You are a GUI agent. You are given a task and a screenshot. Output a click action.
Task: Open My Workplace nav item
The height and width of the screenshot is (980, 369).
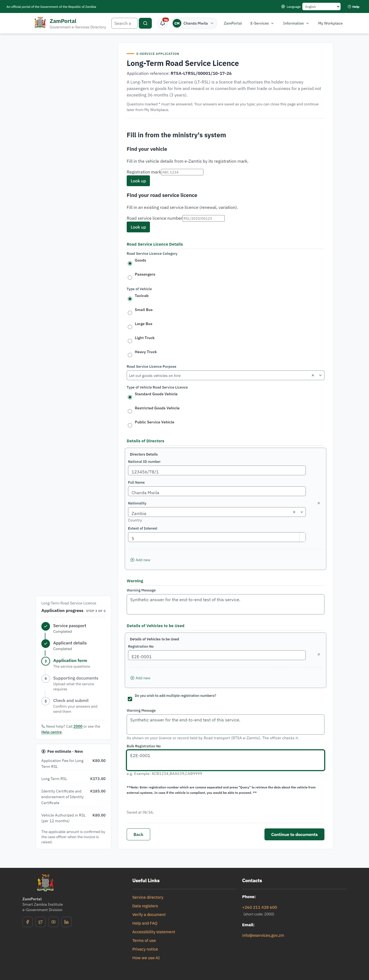coord(330,23)
